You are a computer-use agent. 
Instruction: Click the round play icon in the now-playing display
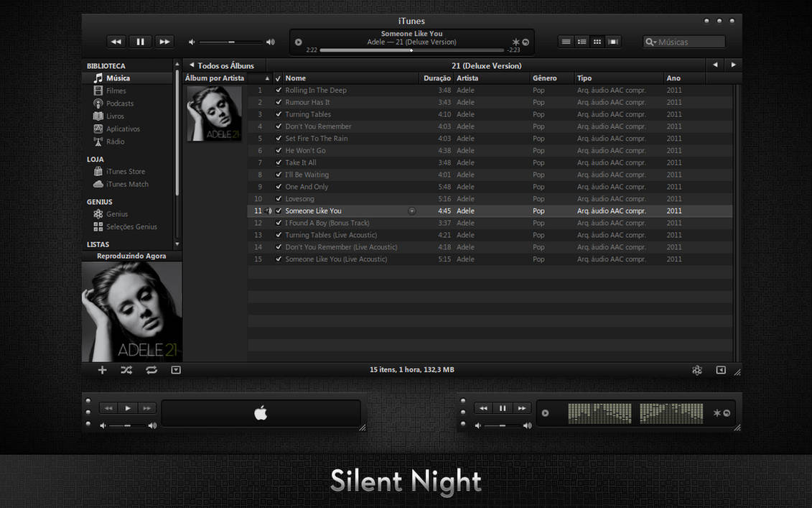click(x=298, y=42)
